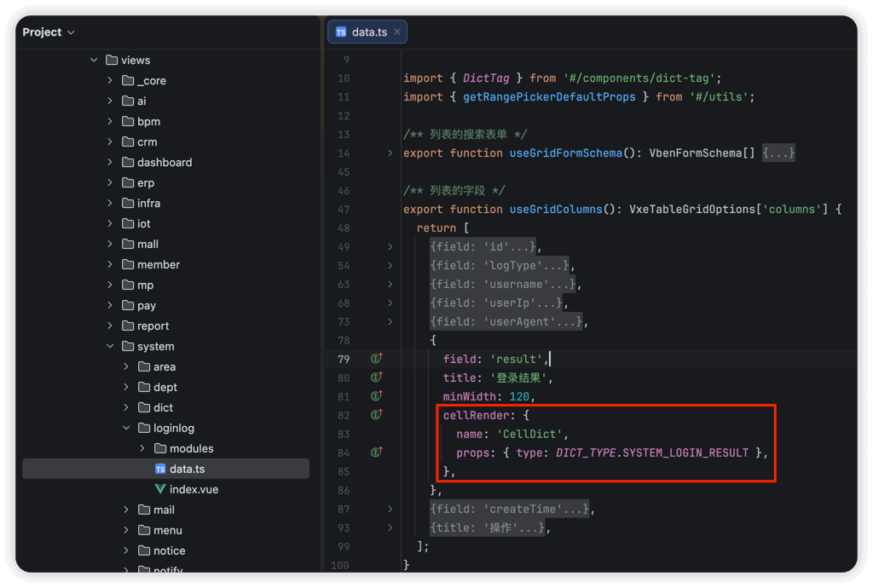Click the TypeScript icon beside data.ts in tree
The image size is (873, 588).
[x=160, y=469]
